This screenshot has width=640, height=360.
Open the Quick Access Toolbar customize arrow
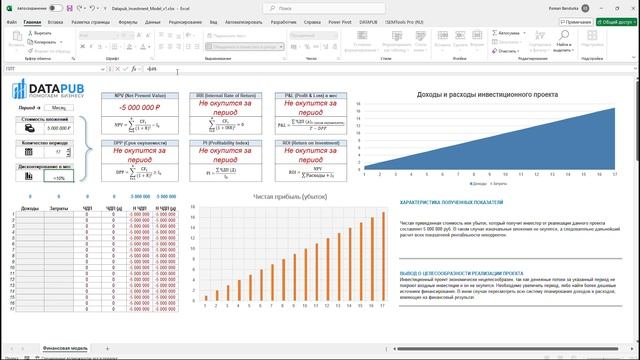click(105, 9)
